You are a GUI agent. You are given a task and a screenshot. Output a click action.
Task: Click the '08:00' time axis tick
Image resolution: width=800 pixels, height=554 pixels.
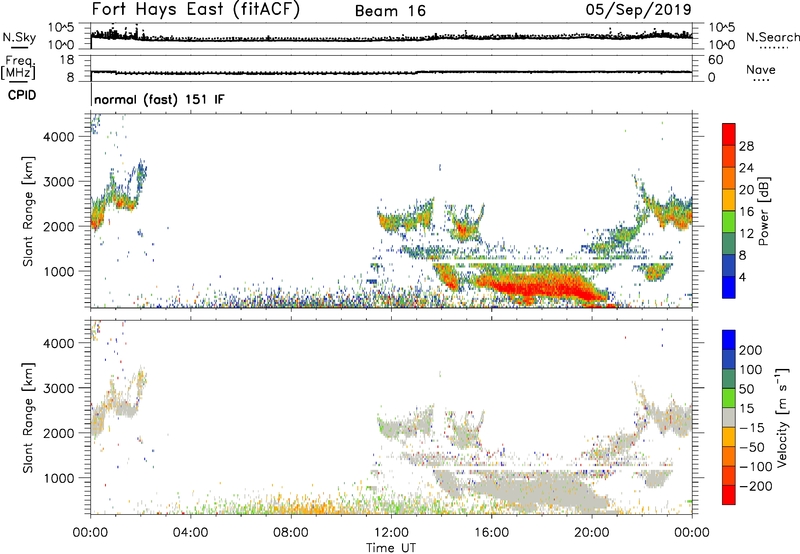[291, 533]
